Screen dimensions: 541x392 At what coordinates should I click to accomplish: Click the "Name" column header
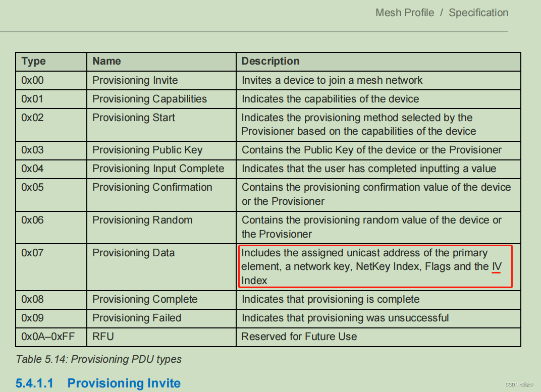click(x=106, y=61)
